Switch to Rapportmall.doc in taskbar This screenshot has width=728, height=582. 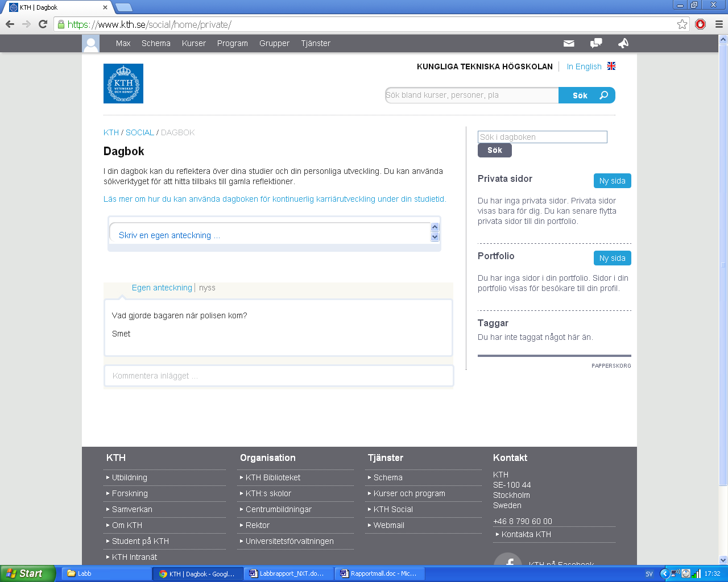[x=380, y=573]
